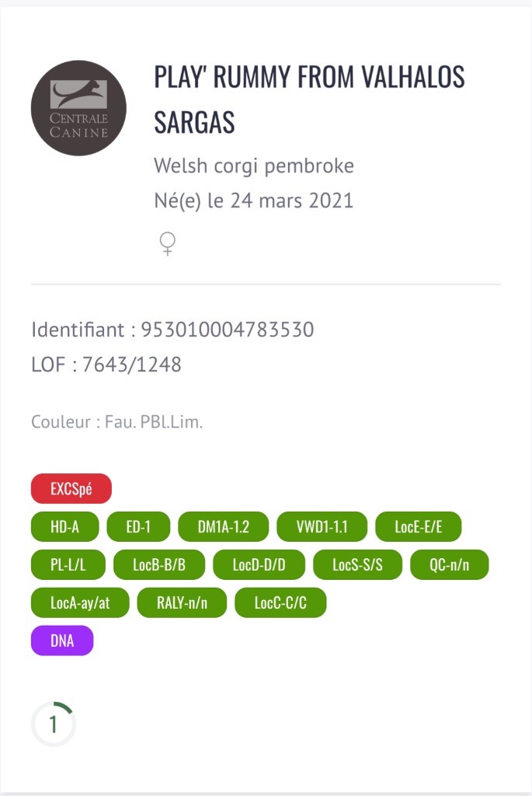
Task: Click the VWD1-1.1 genetic tag
Action: (322, 527)
